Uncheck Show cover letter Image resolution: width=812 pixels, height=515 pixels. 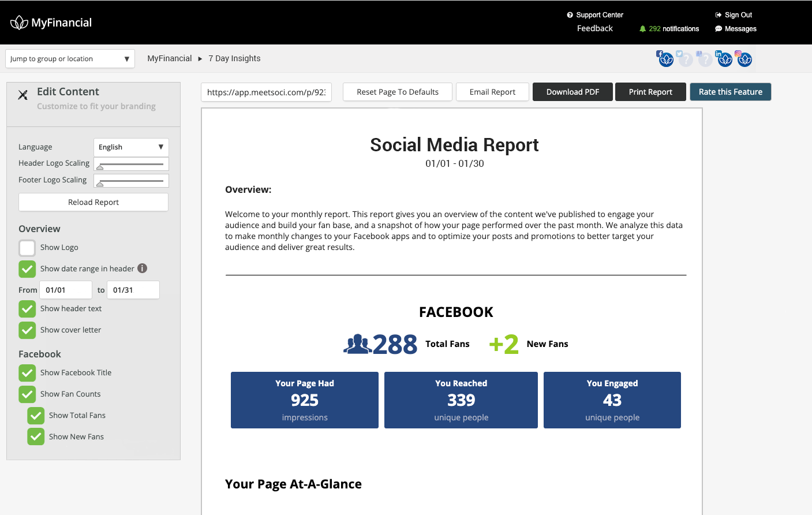pos(27,330)
